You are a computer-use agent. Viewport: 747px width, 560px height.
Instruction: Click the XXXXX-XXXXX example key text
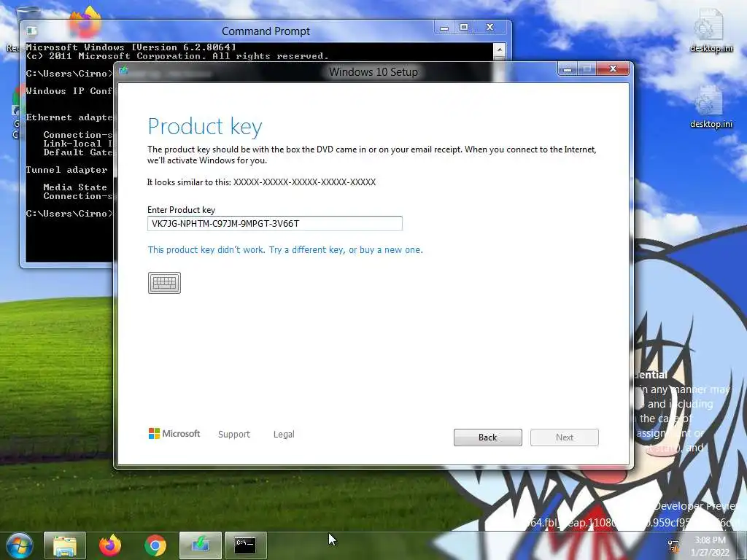tap(304, 182)
